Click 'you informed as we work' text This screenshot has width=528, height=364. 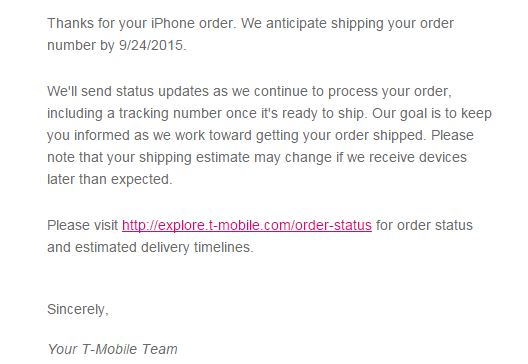[x=126, y=135]
